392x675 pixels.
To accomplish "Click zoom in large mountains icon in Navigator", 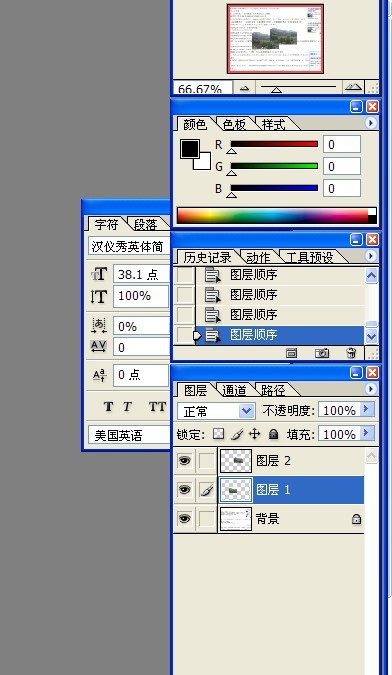I will pos(353,87).
